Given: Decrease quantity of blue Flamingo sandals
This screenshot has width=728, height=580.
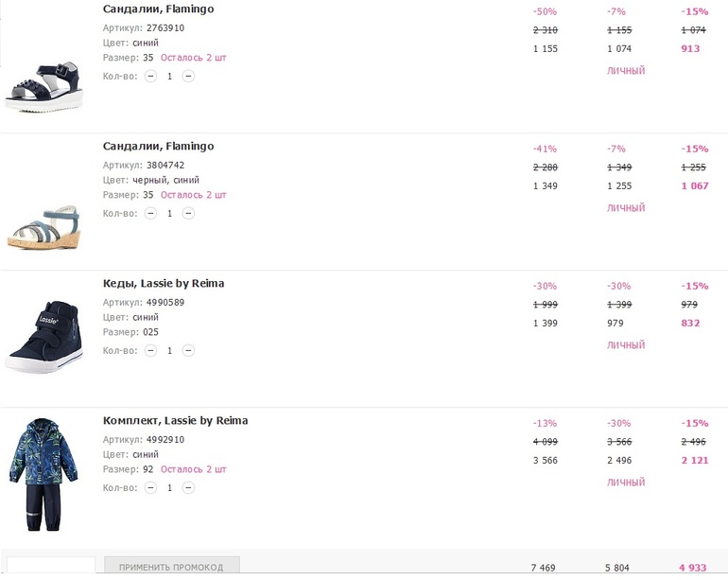Looking at the screenshot, I should (x=151, y=76).
